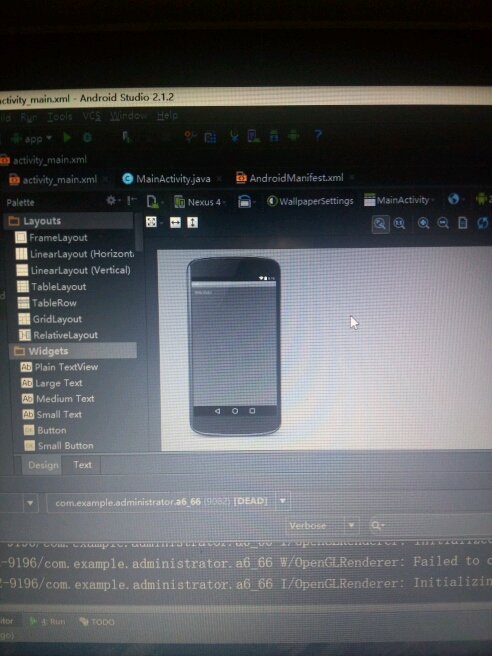
Task: Select Small Button widget in palette
Action: click(59, 446)
